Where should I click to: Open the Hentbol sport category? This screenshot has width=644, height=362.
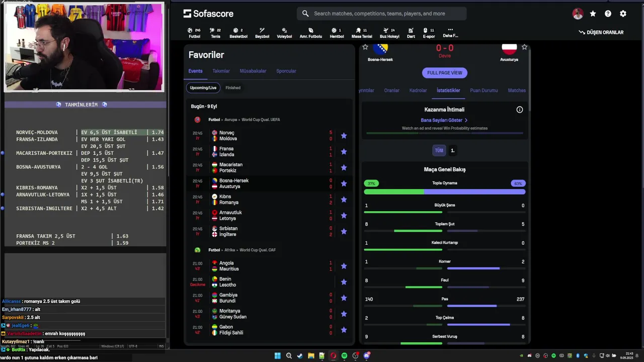337,33
